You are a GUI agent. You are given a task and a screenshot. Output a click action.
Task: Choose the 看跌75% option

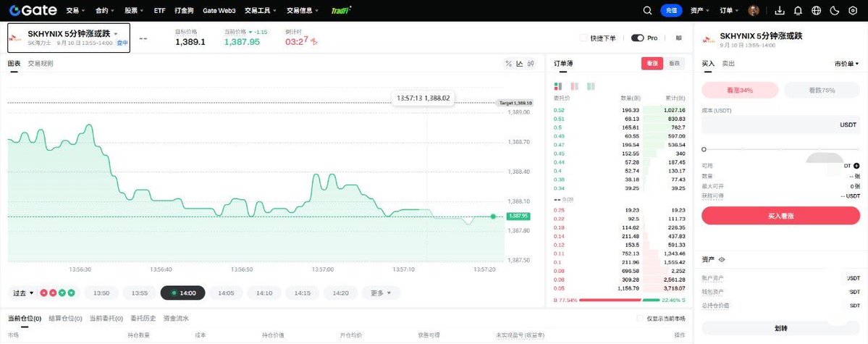(x=822, y=90)
